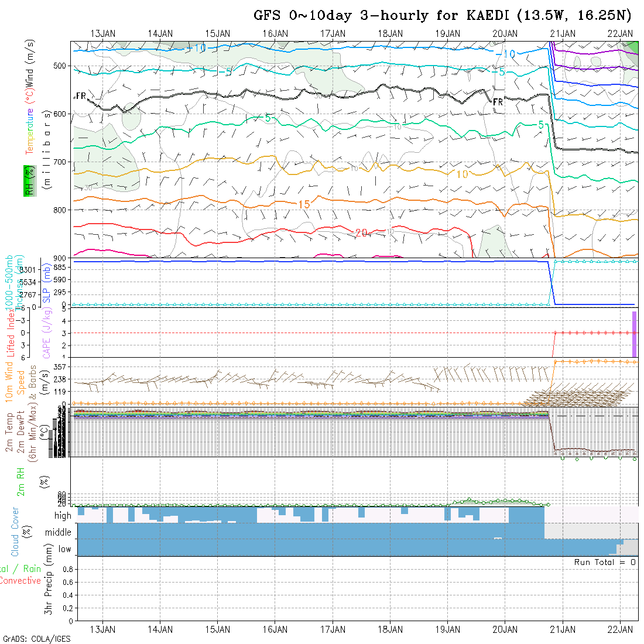
Task: Click the red 20 temperature contour label
Action: [361, 233]
